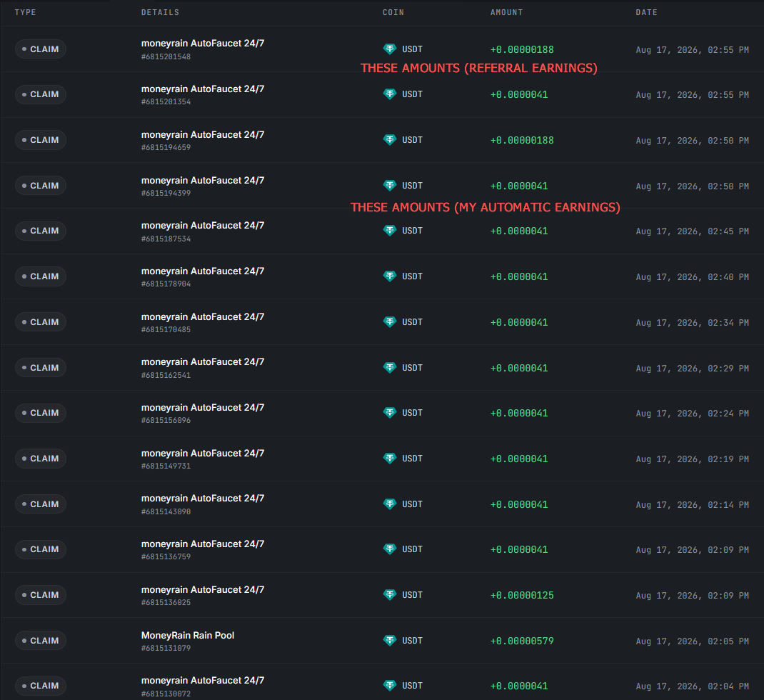The width and height of the screenshot is (764, 700).
Task: Click the +0.0000041 amount for transaction #6815201354
Action: point(519,94)
